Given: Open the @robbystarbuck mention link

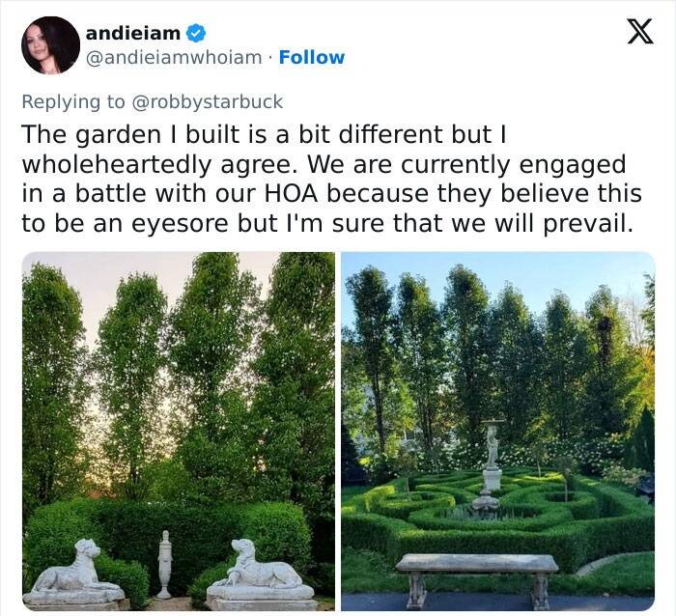Looking at the screenshot, I should 210,101.
